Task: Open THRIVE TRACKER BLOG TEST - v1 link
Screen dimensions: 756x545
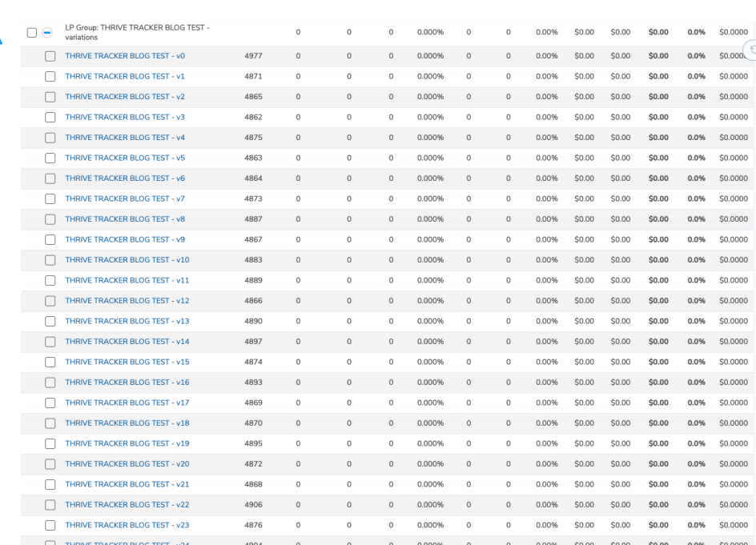Action: 125,76
